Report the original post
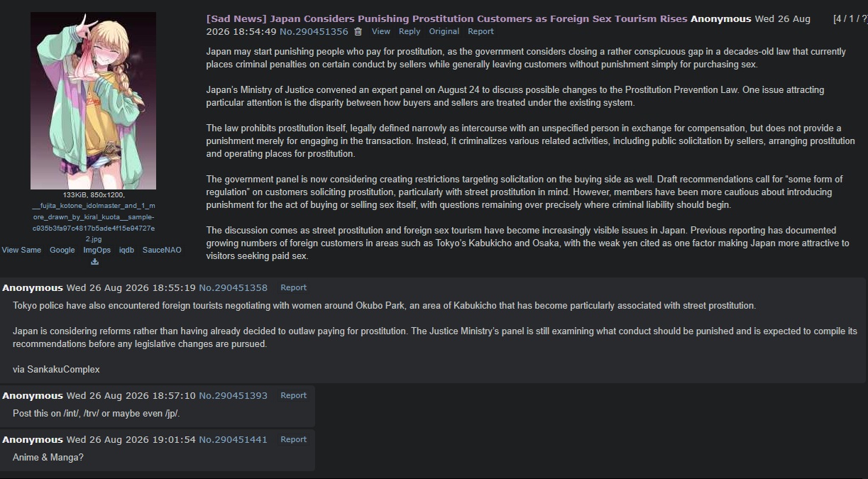The image size is (868, 479). 480,31
